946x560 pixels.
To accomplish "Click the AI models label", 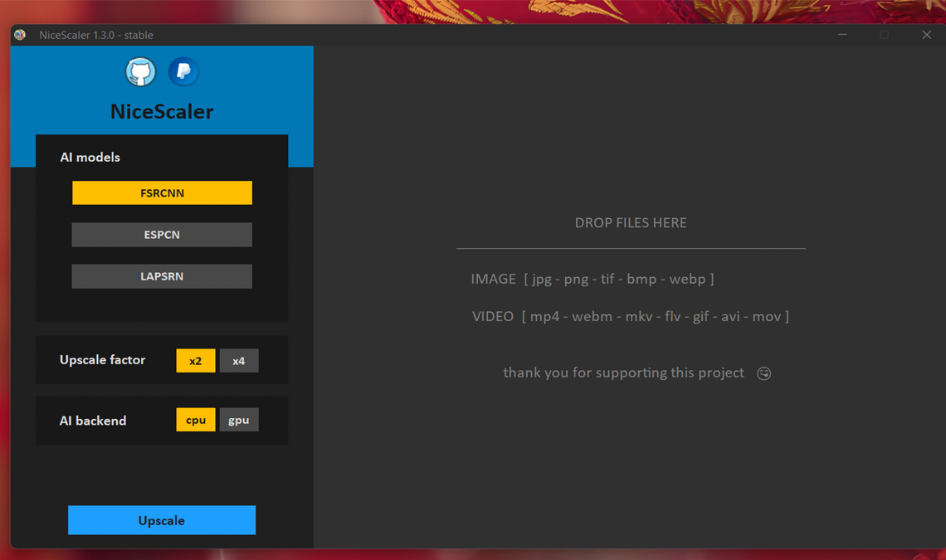I will click(90, 158).
